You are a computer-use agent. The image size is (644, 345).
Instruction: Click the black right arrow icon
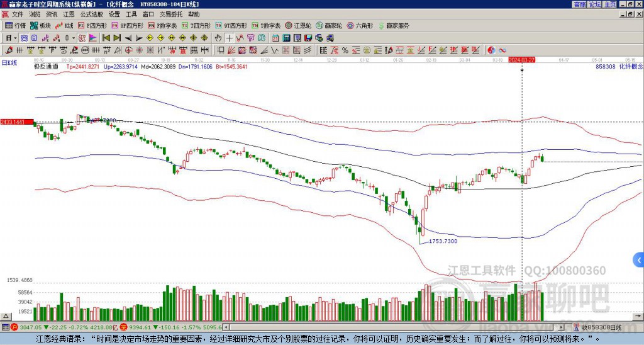139,38
